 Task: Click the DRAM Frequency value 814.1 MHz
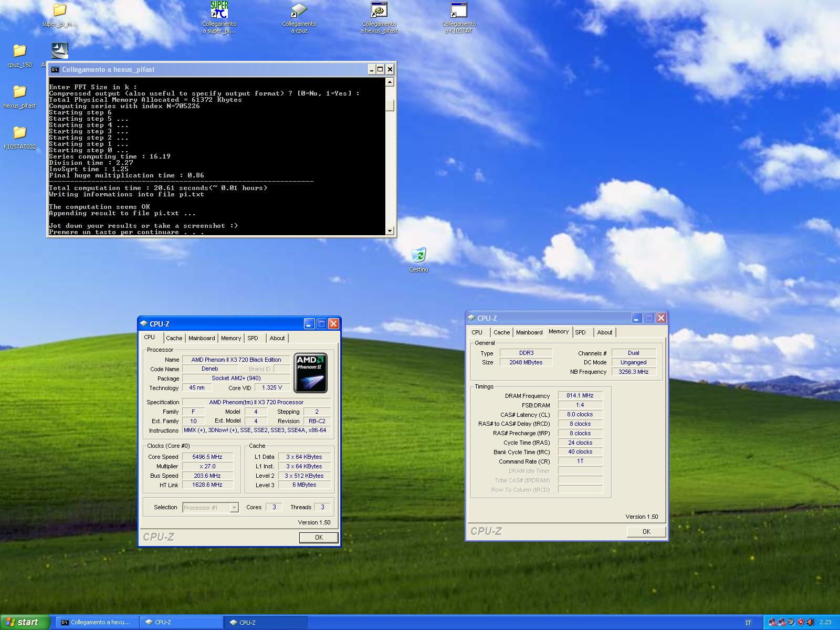(x=580, y=396)
